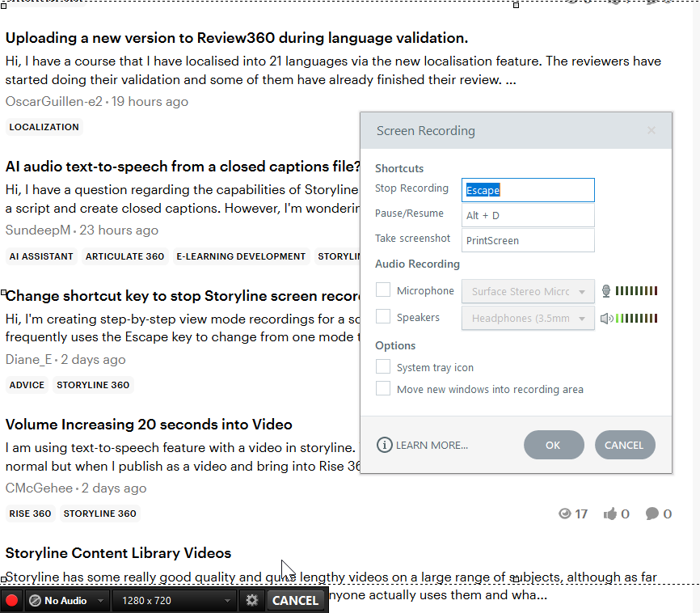Enable the Microphone checkbox
Image resolution: width=700 pixels, height=613 pixels.
pyautogui.click(x=383, y=290)
